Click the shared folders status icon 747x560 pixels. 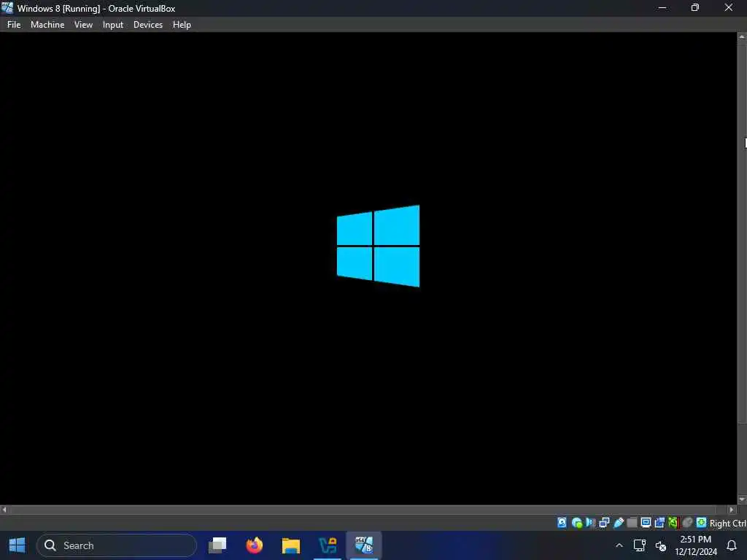coord(632,523)
